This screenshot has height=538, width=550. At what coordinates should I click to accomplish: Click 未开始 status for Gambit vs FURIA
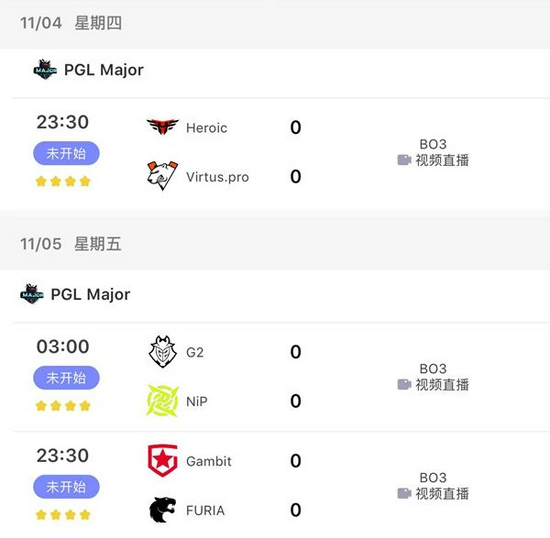pos(66,487)
